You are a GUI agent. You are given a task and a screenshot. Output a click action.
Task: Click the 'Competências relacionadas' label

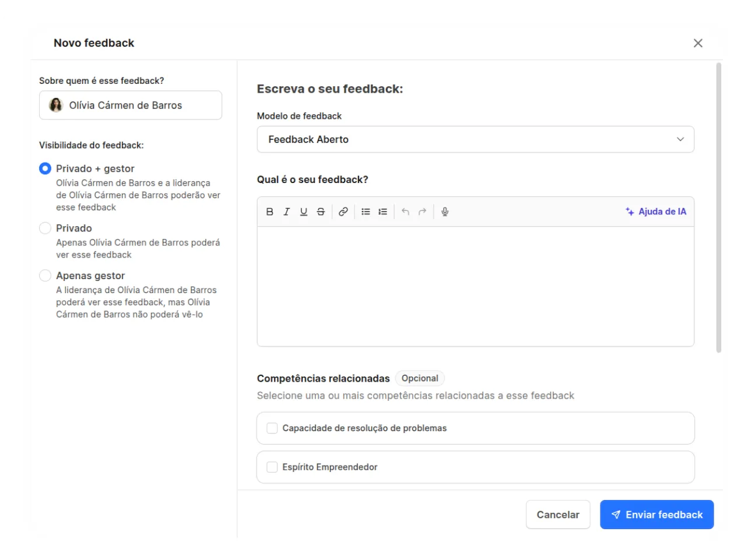coord(323,378)
